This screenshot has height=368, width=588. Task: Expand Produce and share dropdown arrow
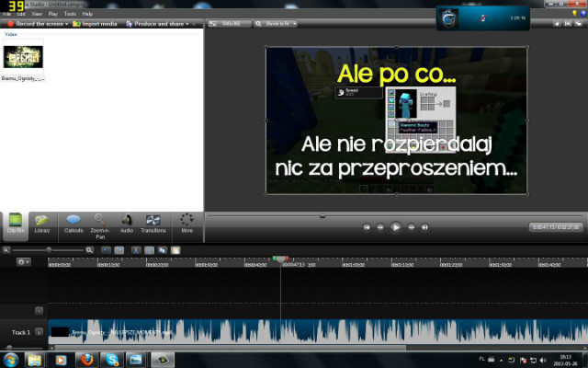[x=187, y=24]
